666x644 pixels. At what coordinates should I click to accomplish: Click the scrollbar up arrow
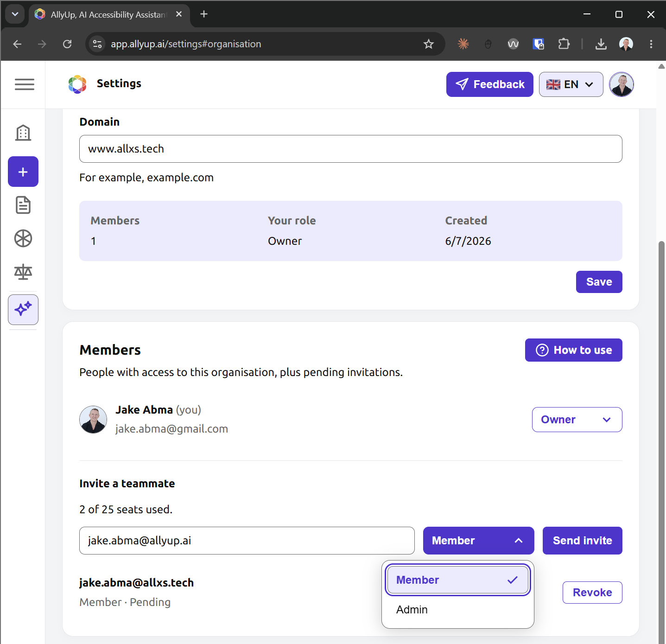[662, 66]
